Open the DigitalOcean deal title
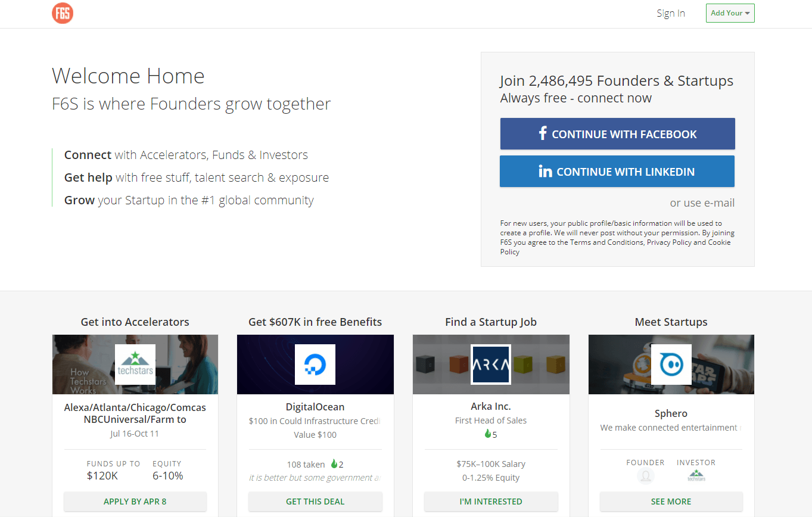Screen dimensions: 812x517 point(315,407)
